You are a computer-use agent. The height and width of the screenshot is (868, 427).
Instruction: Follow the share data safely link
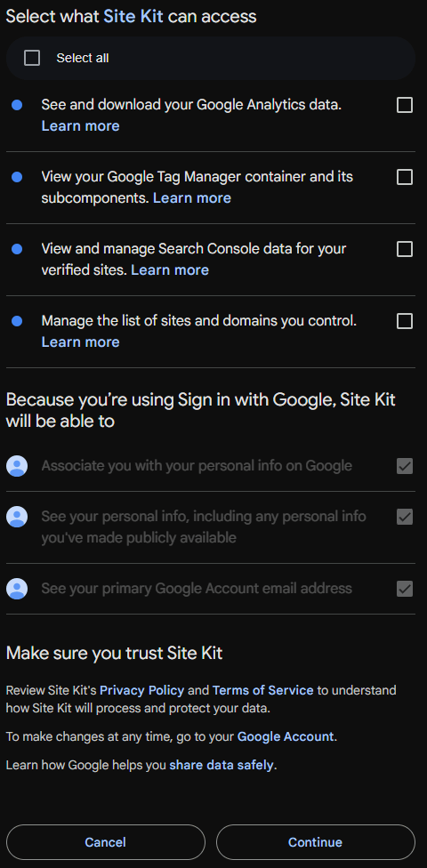pyautogui.click(x=222, y=765)
